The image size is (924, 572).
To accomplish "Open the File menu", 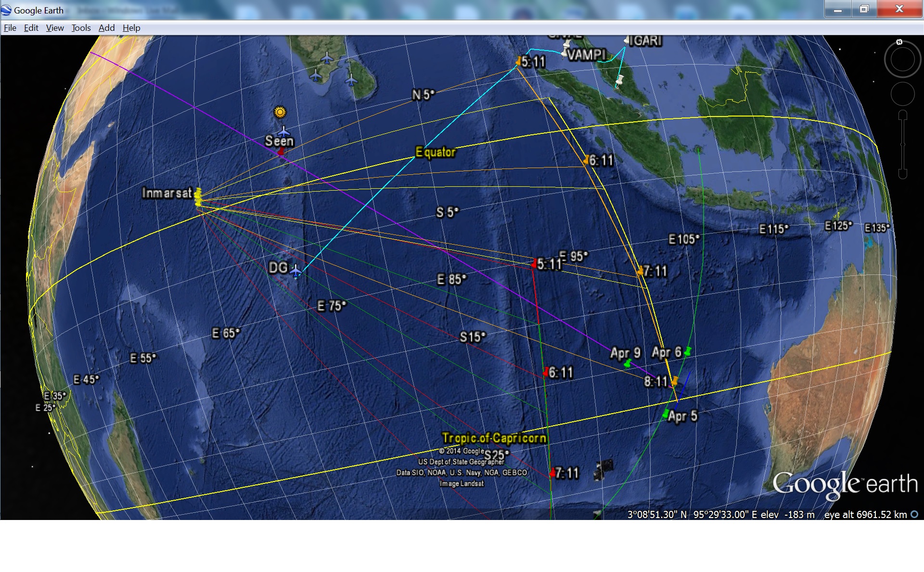I will (10, 28).
